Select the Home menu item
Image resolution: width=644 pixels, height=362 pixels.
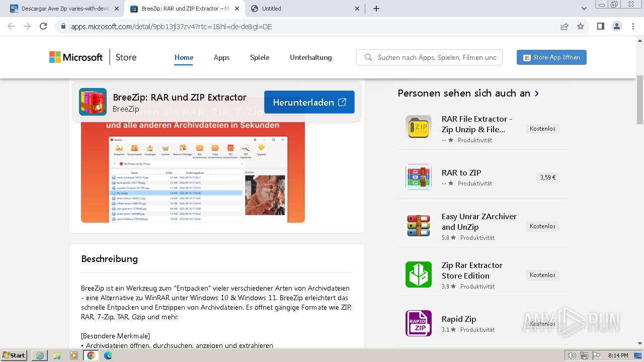(x=184, y=57)
